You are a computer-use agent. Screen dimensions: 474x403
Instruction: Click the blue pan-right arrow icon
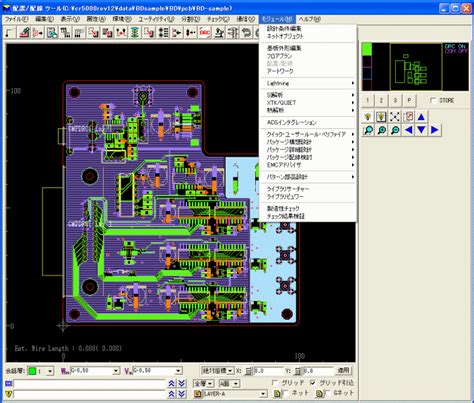click(x=435, y=130)
